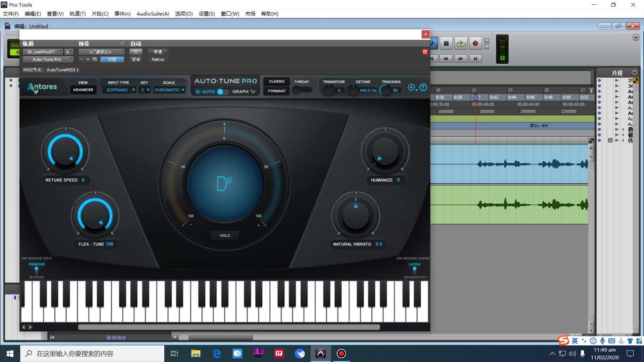Image resolution: width=644 pixels, height=362 pixels.
Task: Open the 窗口(W) menu
Action: 230,14
